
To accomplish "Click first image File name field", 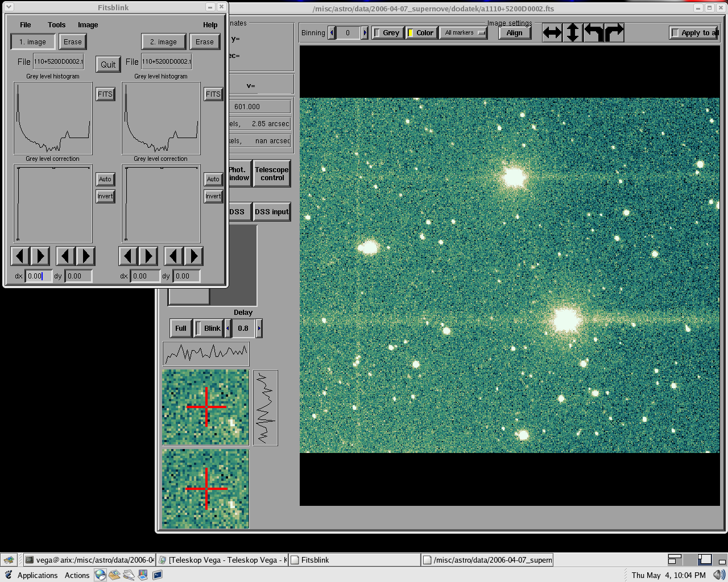I will click(58, 61).
